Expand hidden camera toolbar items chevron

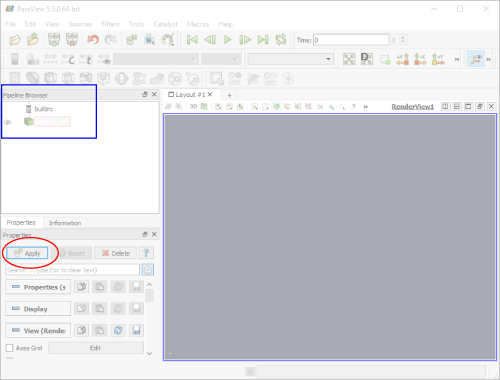pos(456,59)
